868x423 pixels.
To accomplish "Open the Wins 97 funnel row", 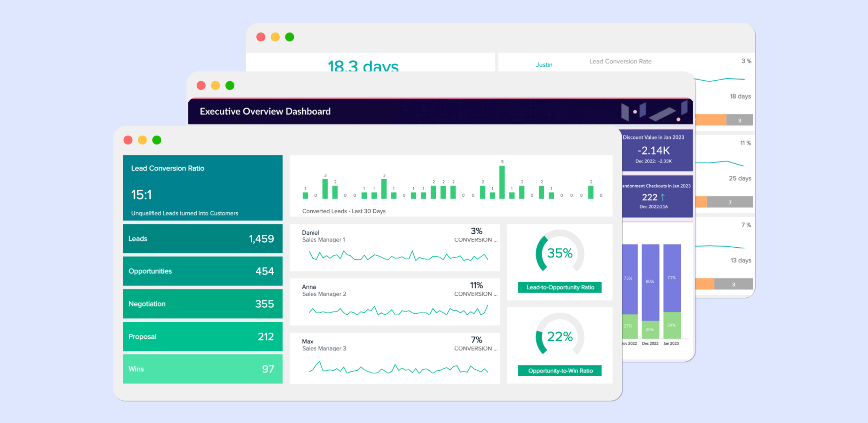I will 202,369.
